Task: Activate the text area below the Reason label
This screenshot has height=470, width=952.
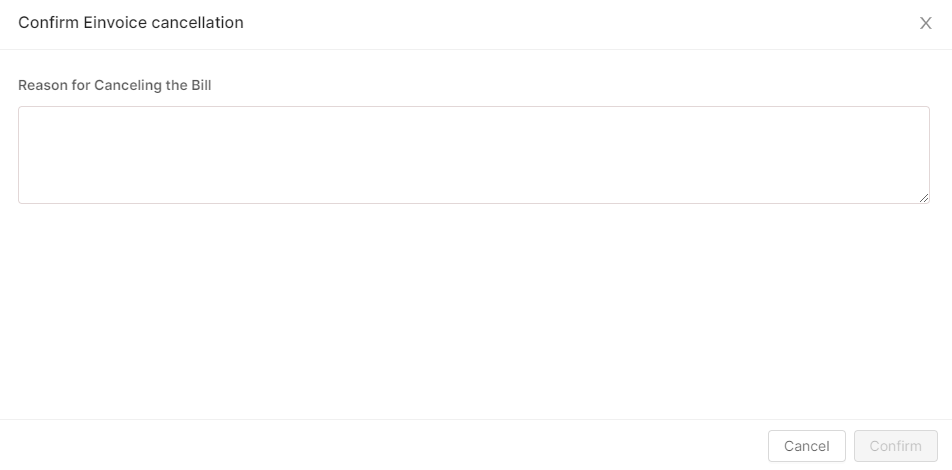Action: click(x=474, y=155)
